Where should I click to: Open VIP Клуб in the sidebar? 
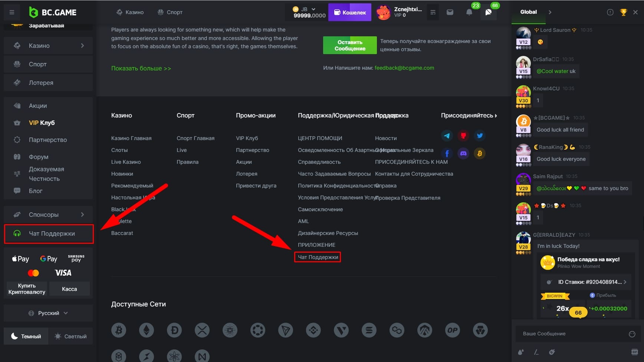(x=48, y=123)
